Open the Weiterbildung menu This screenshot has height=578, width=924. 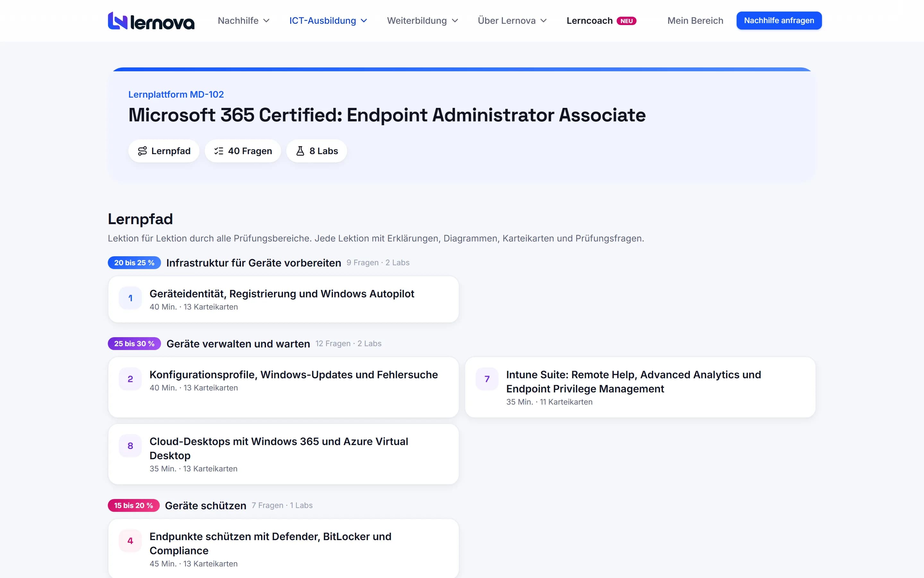click(x=422, y=21)
